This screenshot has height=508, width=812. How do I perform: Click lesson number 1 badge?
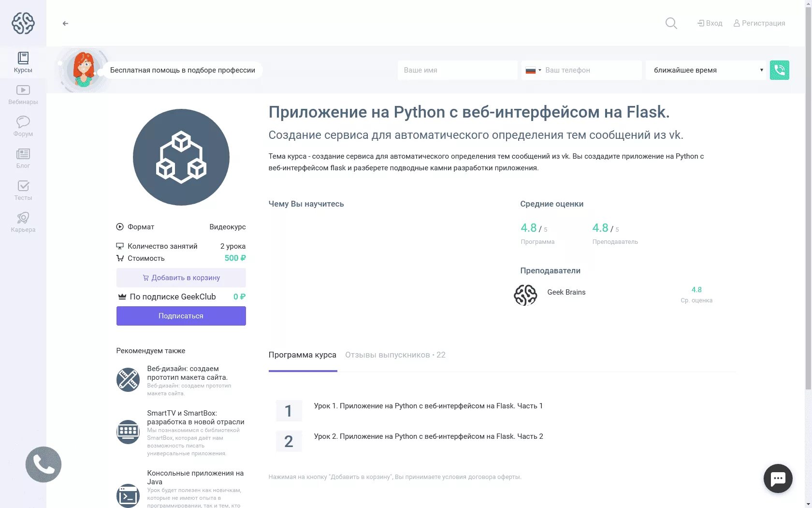pyautogui.click(x=289, y=411)
